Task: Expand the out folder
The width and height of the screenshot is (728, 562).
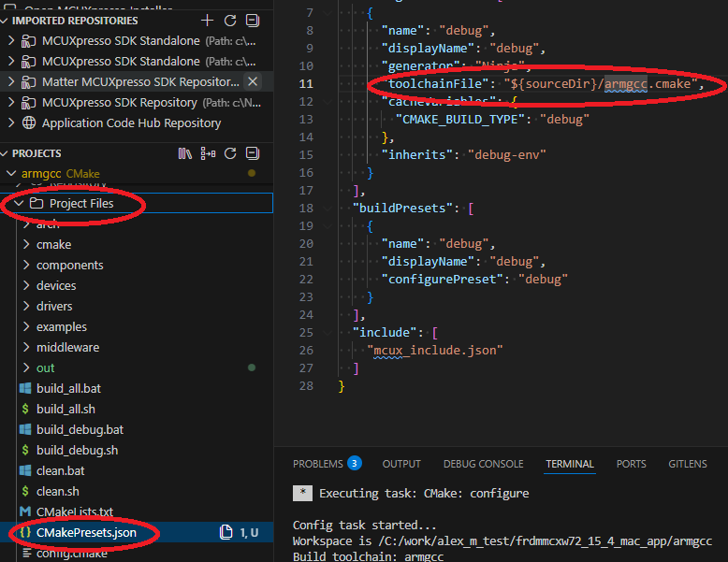Action: point(26,367)
